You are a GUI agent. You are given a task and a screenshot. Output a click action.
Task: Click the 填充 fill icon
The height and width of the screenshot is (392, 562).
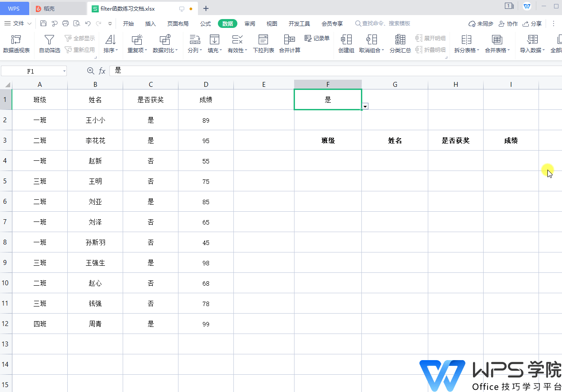click(215, 40)
